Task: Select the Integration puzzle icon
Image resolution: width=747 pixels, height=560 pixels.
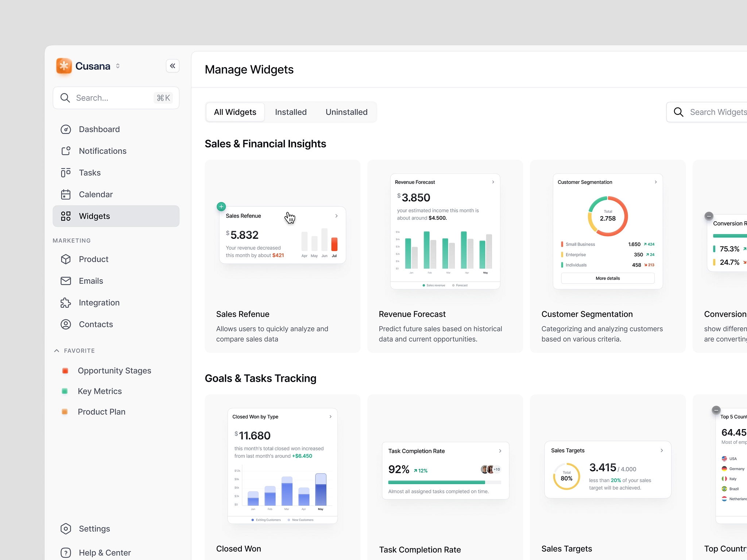Action: point(66,303)
